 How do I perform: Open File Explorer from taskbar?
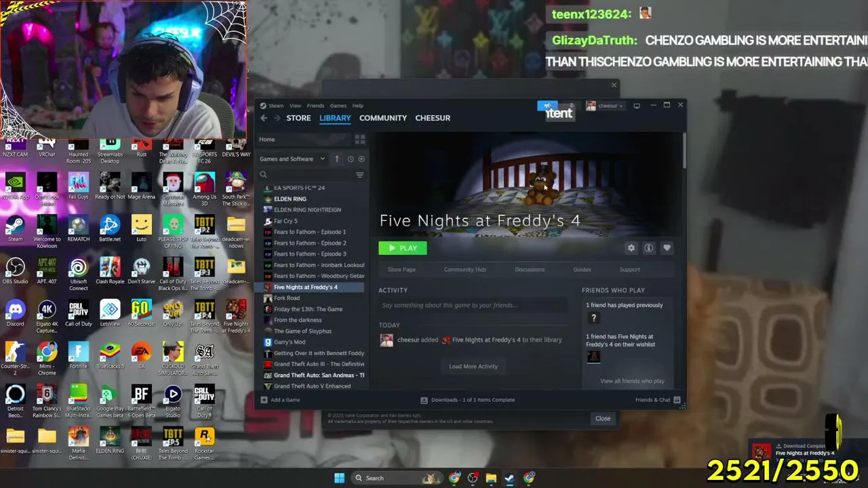491,478
